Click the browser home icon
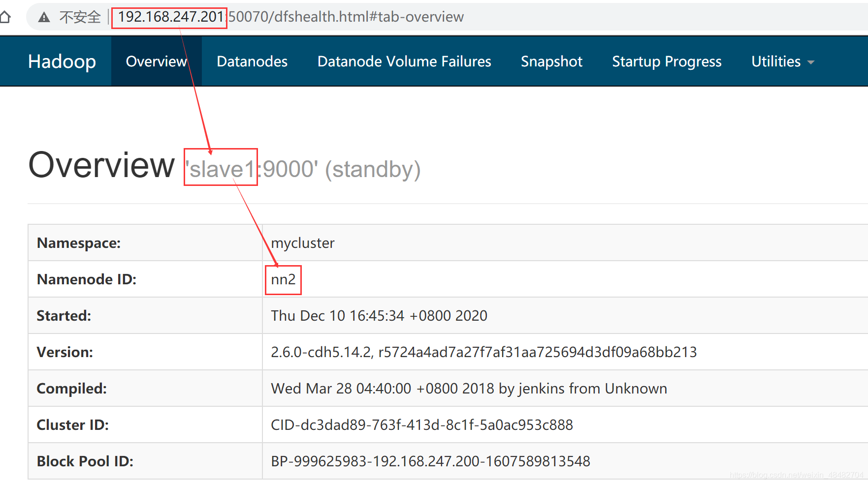Image resolution: width=868 pixels, height=484 pixels. [5, 17]
